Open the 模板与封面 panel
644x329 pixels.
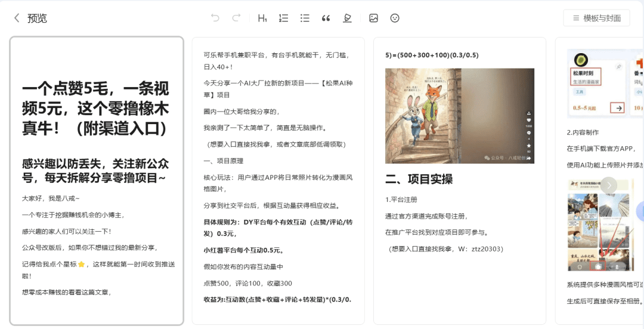(x=596, y=18)
